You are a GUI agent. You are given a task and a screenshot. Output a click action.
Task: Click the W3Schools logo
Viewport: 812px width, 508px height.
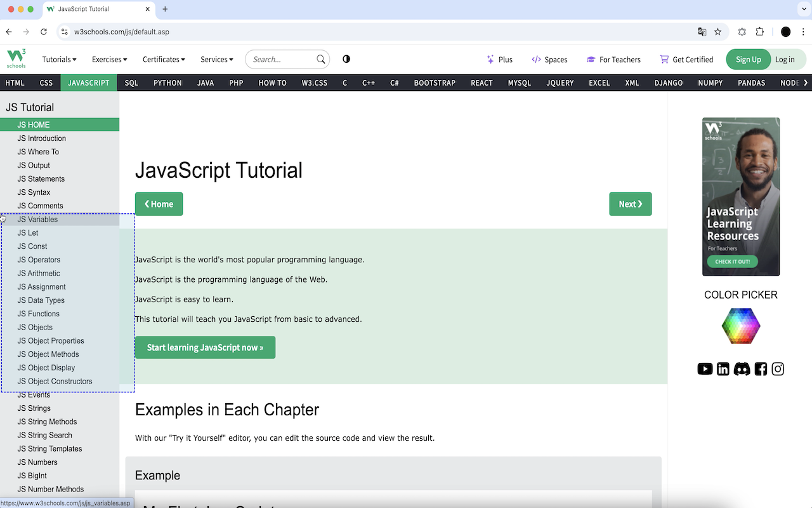pos(16,58)
